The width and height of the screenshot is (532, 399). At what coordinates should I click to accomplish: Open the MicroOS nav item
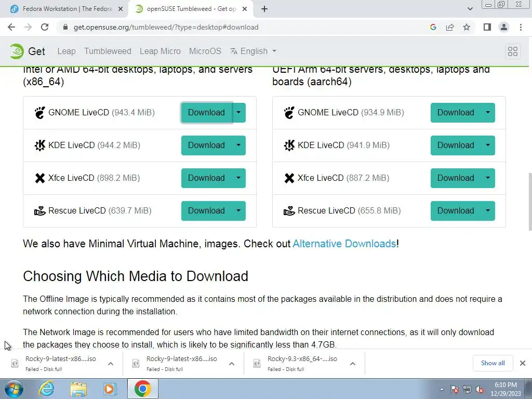coord(205,51)
